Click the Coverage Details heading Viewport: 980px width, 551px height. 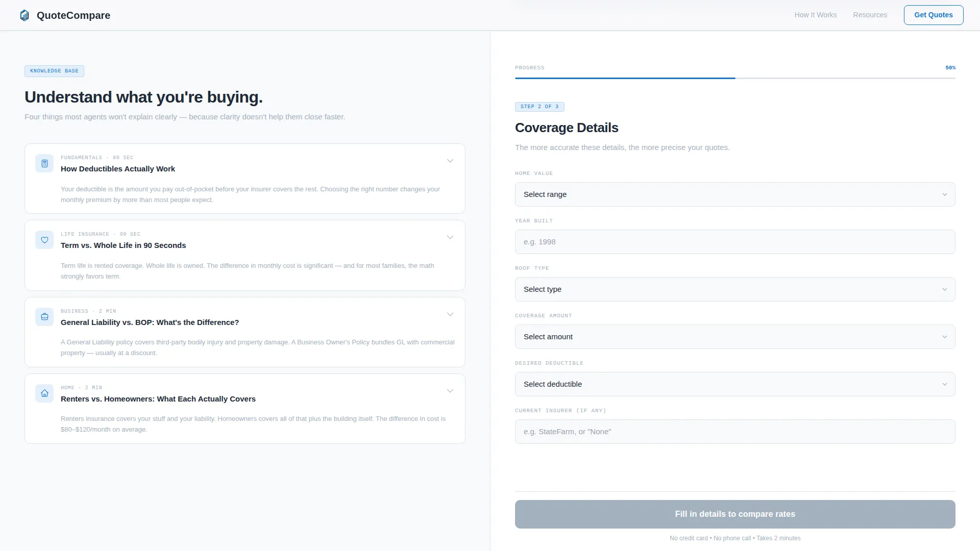point(567,128)
